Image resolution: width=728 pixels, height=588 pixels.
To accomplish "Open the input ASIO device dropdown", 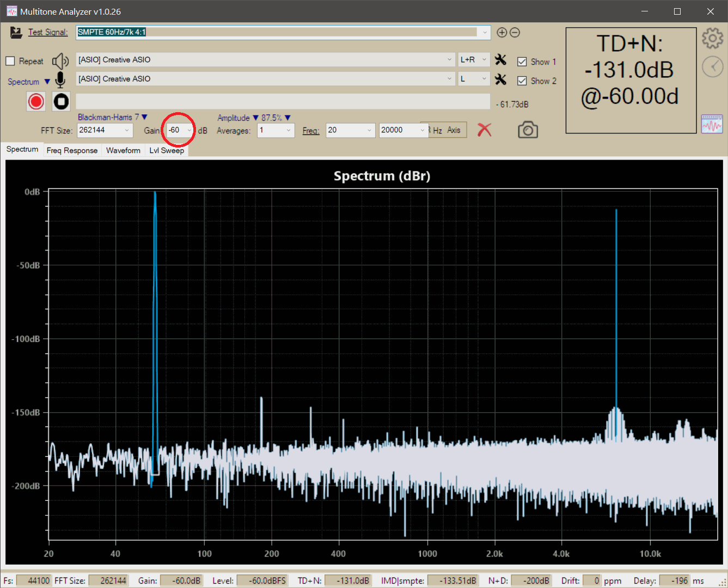I will tap(449, 79).
